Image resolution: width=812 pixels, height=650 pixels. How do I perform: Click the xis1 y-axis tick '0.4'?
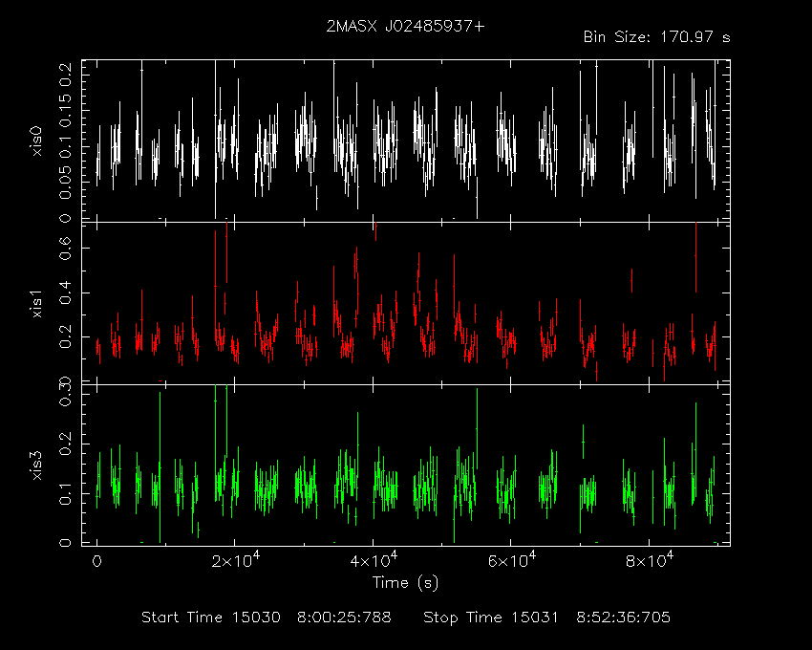65,292
